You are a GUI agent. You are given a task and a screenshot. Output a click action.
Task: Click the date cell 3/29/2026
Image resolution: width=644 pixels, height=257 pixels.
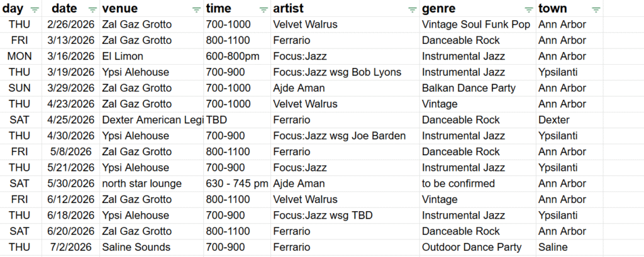click(70, 88)
